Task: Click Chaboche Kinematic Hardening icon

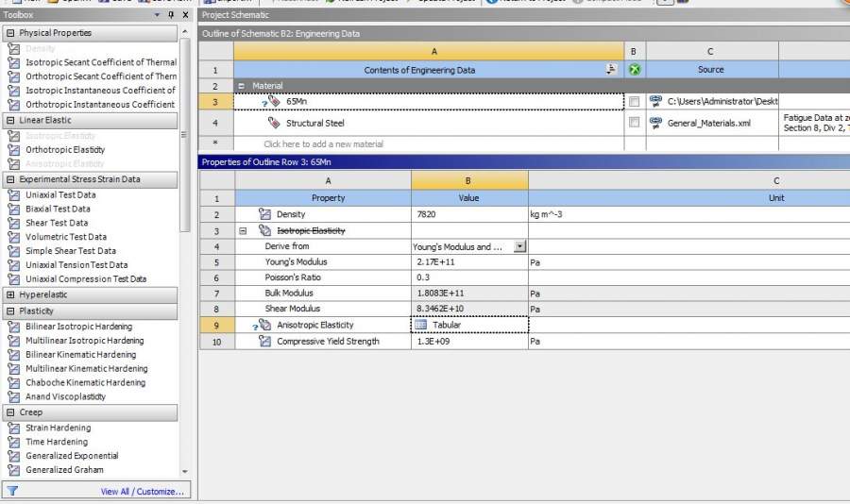Action: point(13,383)
